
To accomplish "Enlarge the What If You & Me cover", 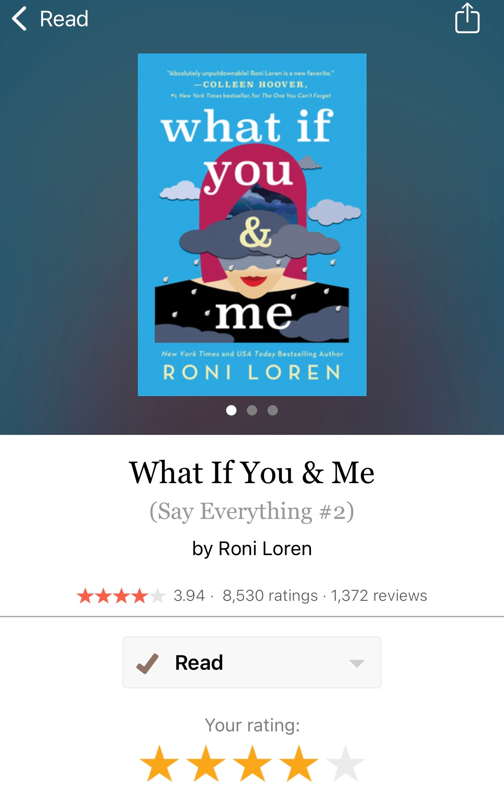I will tap(252, 225).
